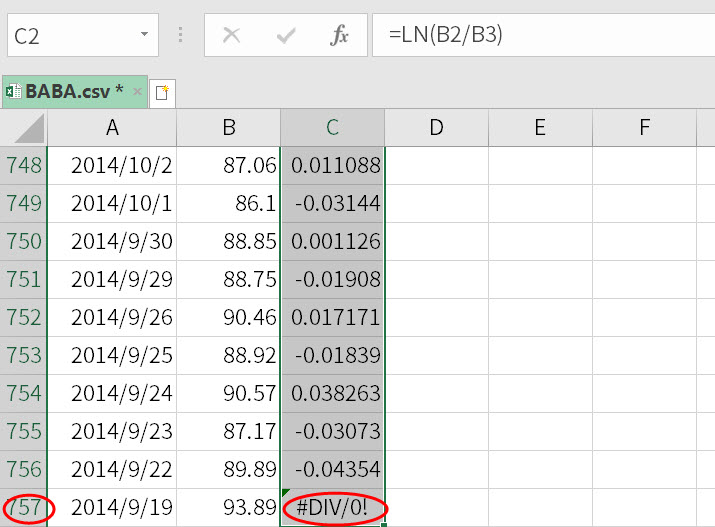
Task: Click the cancel X icon in formula bar
Action: (231, 35)
